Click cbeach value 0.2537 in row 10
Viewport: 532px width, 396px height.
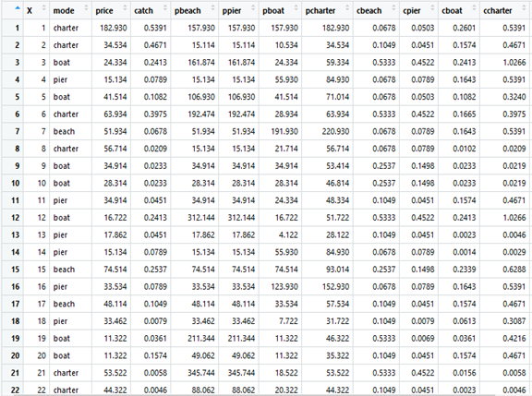384,183
